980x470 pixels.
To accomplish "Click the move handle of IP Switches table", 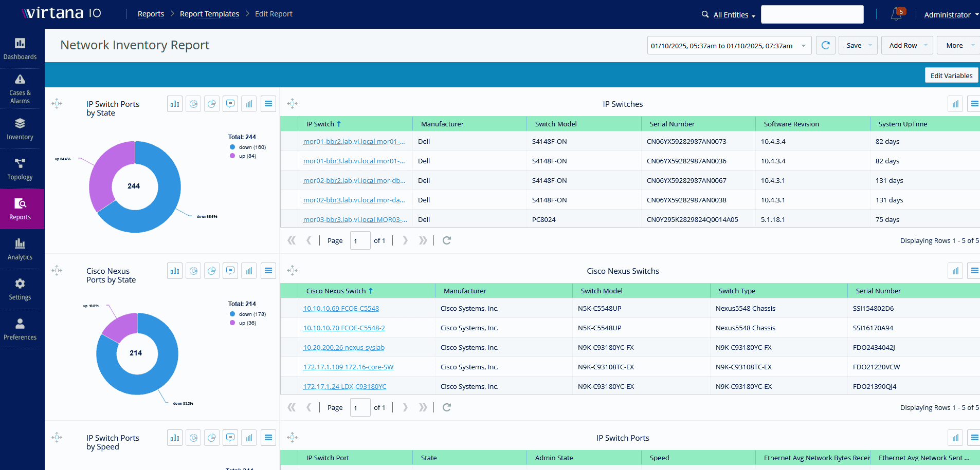I will 293,104.
